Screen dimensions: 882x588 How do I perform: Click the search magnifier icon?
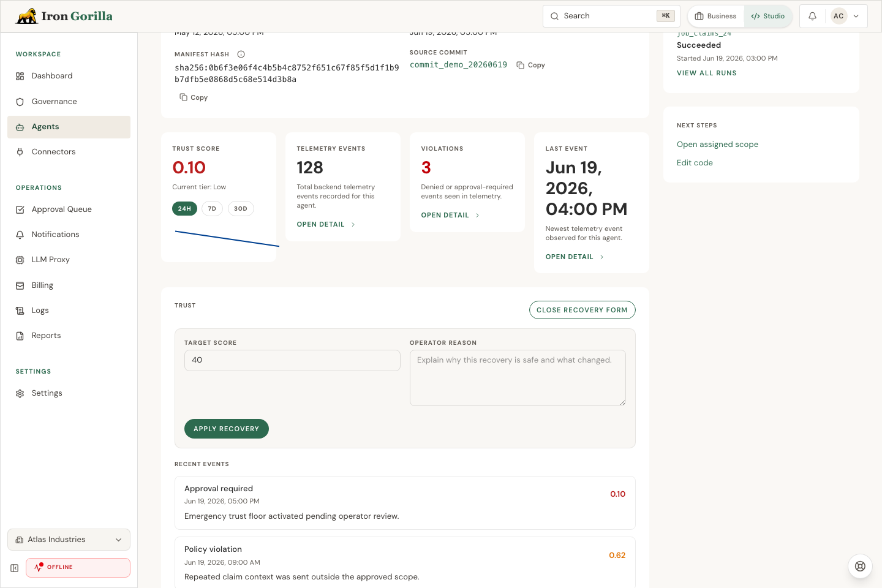554,17
